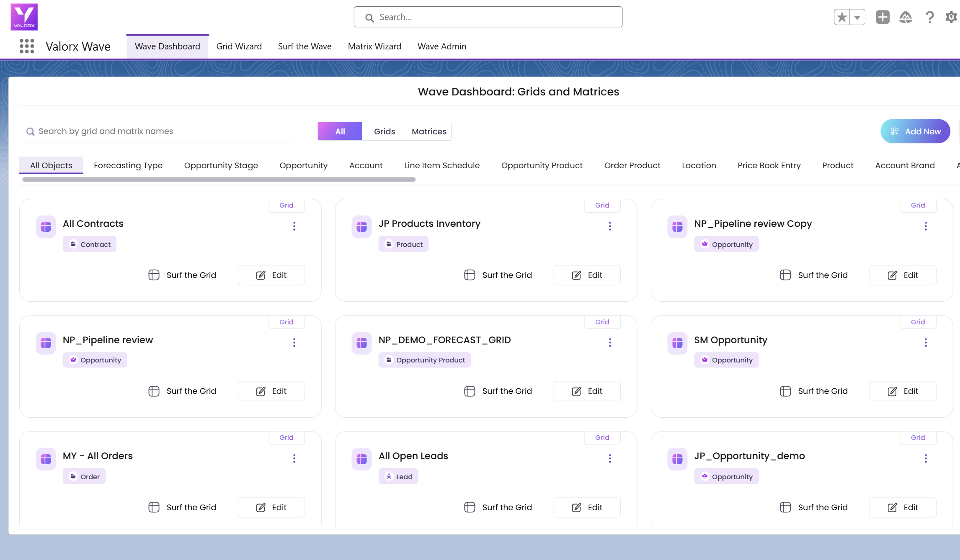
Task: Surf the Grid for JP Products Inventory
Action: coord(498,275)
